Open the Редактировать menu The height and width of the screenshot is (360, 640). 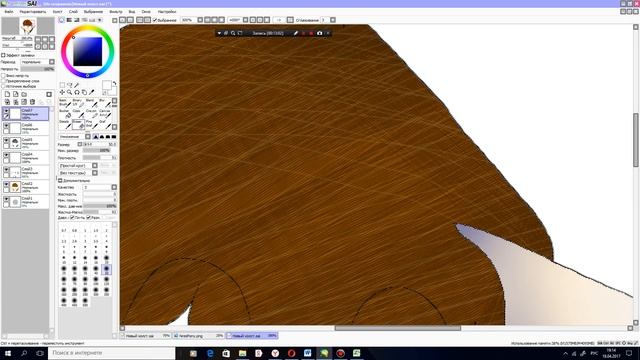(33, 12)
